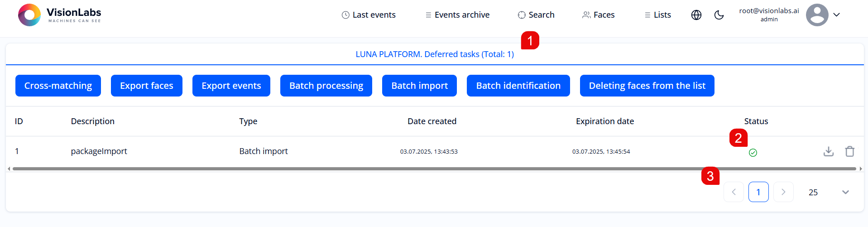Viewport: 868px width, 227px height.
Task: Download the packageImport task result
Action: tap(828, 151)
